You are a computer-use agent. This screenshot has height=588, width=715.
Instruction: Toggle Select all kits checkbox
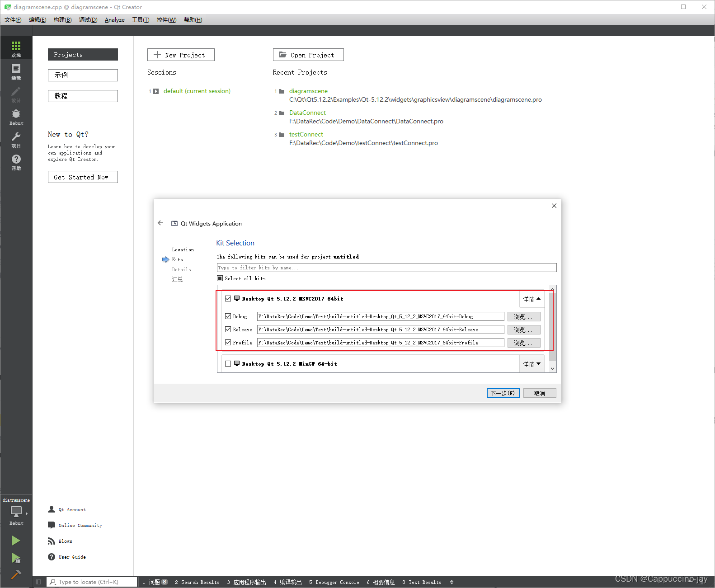click(x=220, y=278)
